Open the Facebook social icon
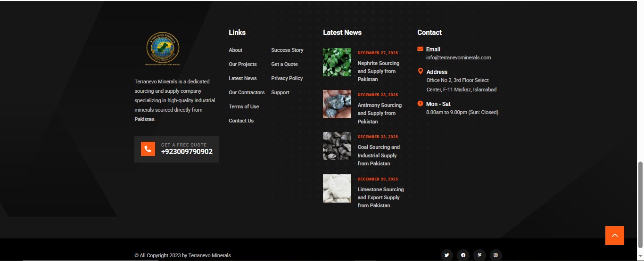This screenshot has width=644, height=261. 463,255
